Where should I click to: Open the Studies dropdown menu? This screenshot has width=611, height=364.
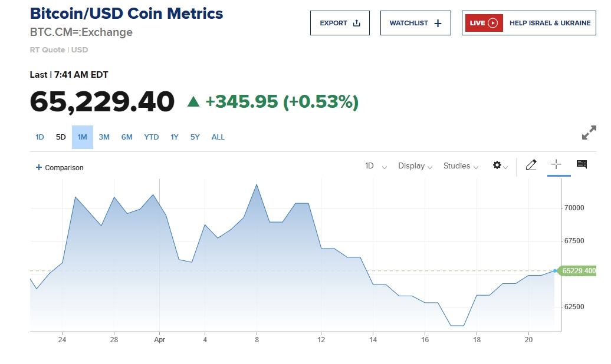coord(461,166)
